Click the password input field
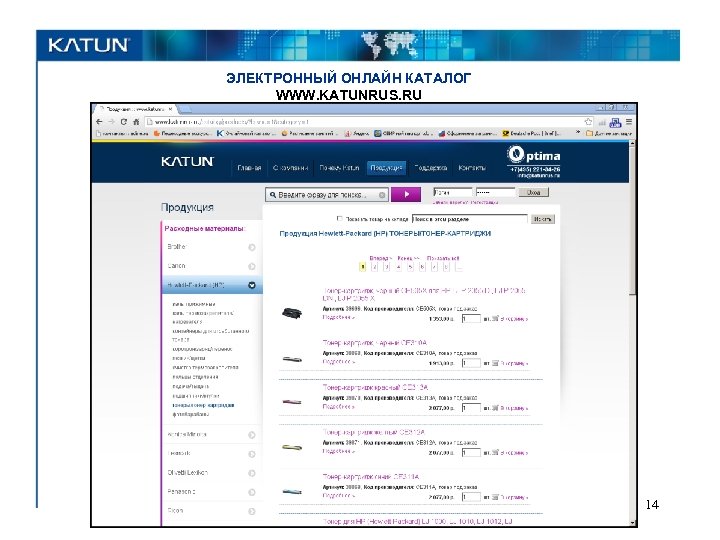 click(495, 192)
